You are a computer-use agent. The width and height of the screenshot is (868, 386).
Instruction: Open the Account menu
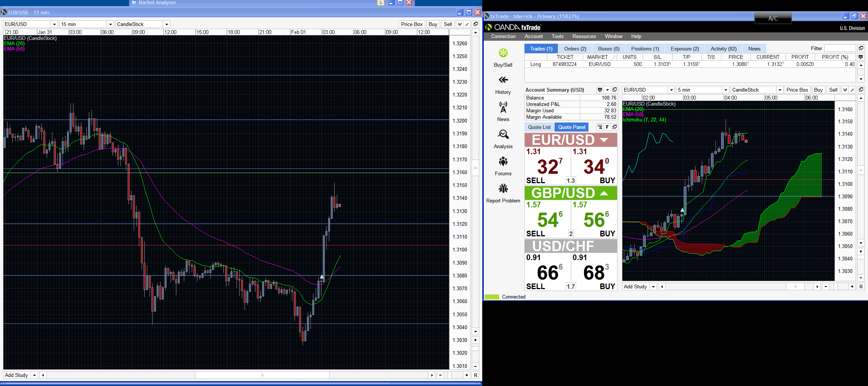click(533, 36)
